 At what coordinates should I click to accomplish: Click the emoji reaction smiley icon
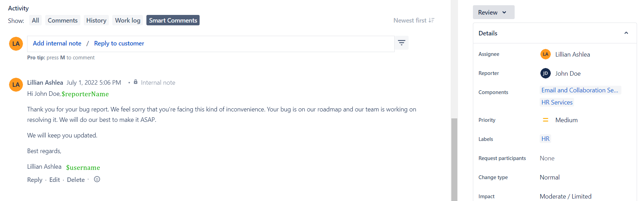(x=97, y=179)
